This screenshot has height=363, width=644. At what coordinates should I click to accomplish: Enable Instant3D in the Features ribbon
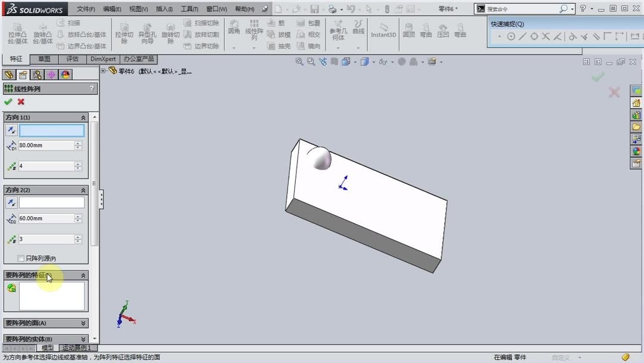[383, 33]
